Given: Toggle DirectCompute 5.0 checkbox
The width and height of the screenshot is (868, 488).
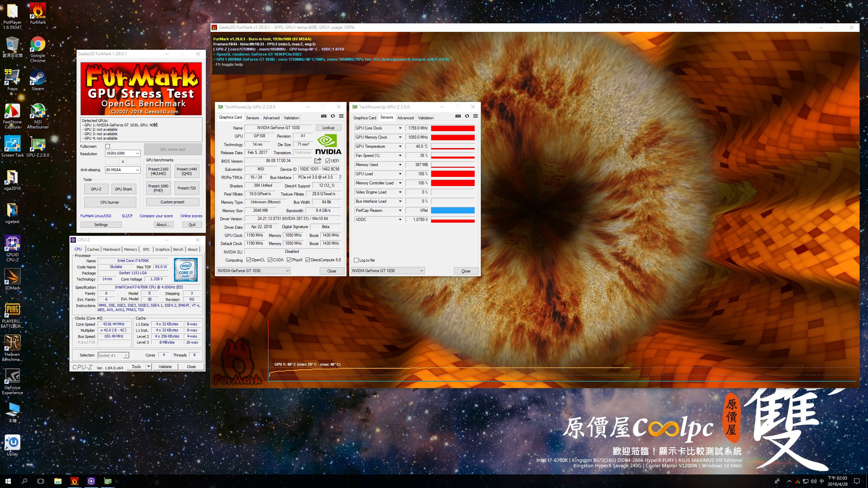Looking at the screenshot, I should point(308,260).
